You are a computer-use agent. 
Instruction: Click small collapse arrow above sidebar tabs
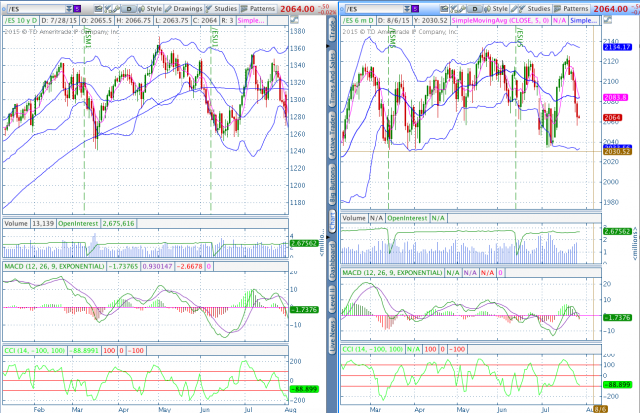click(x=328, y=47)
